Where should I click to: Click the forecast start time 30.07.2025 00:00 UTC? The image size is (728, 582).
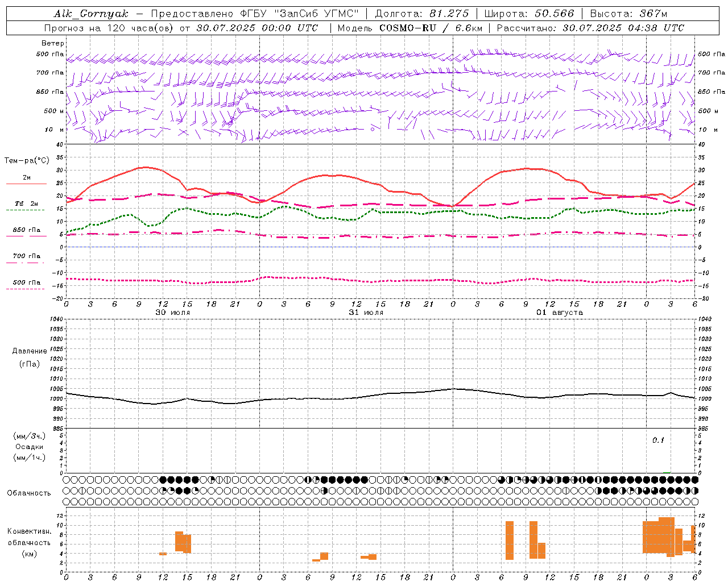click(x=257, y=28)
